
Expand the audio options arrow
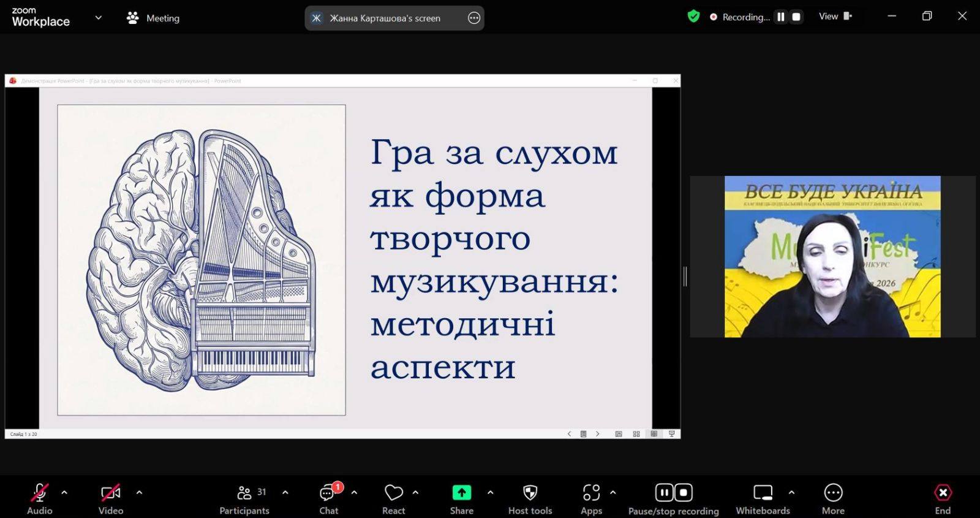point(64,492)
